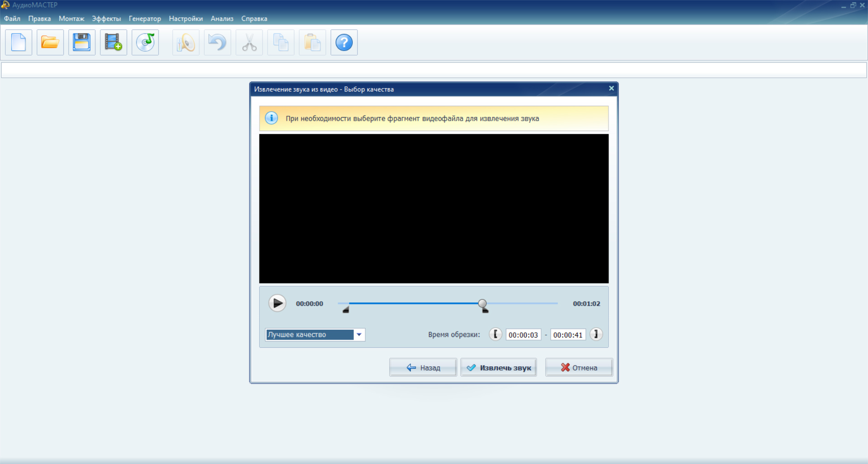Set trim end with right bracket button
This screenshot has width=868, height=464.
[596, 334]
